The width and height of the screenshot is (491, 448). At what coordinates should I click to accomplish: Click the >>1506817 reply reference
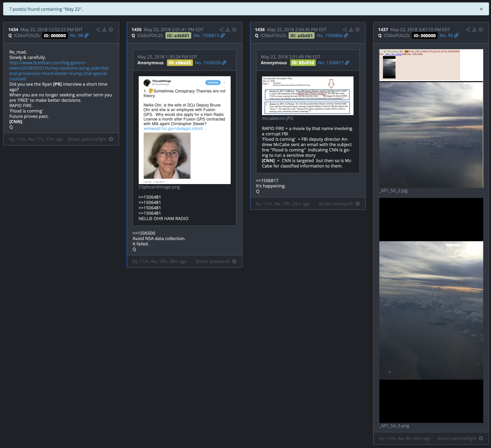tap(267, 180)
